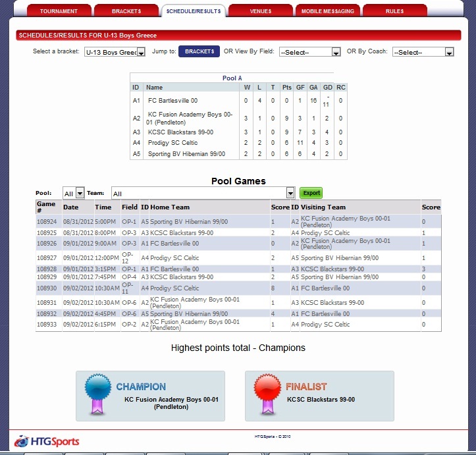The height and width of the screenshot is (455, 476).
Task: Open the View By Field dropdown
Action: coord(309,52)
